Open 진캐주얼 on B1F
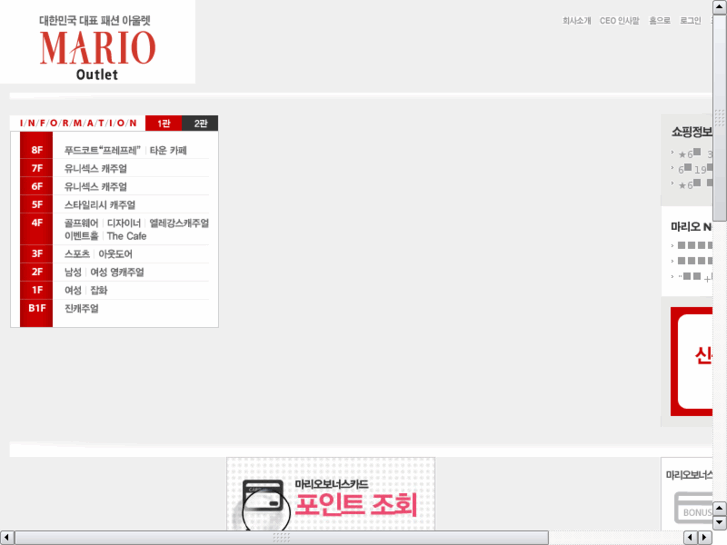 (x=82, y=308)
